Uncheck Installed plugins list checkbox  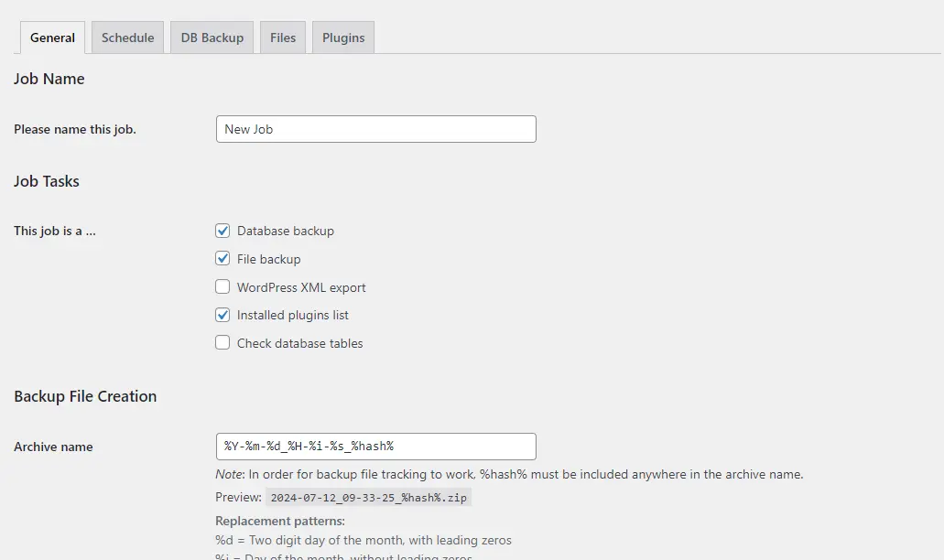point(222,315)
